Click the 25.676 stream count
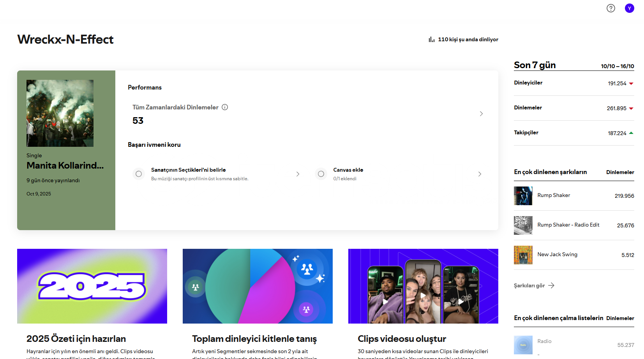The image size is (644, 359). 625,225
